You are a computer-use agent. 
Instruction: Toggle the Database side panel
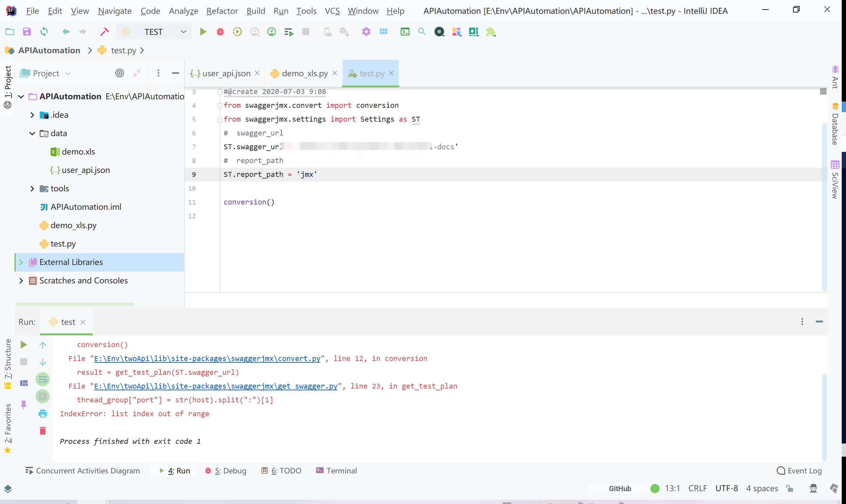click(835, 124)
